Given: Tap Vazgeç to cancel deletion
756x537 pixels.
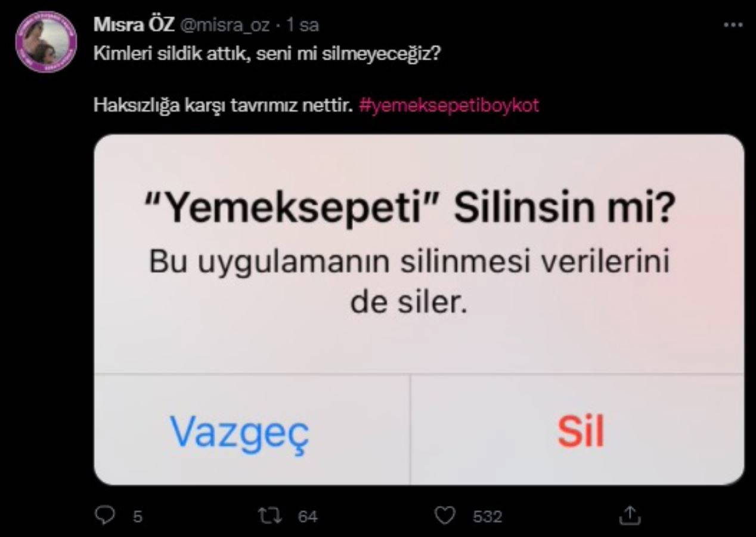Looking at the screenshot, I should coord(240,431).
